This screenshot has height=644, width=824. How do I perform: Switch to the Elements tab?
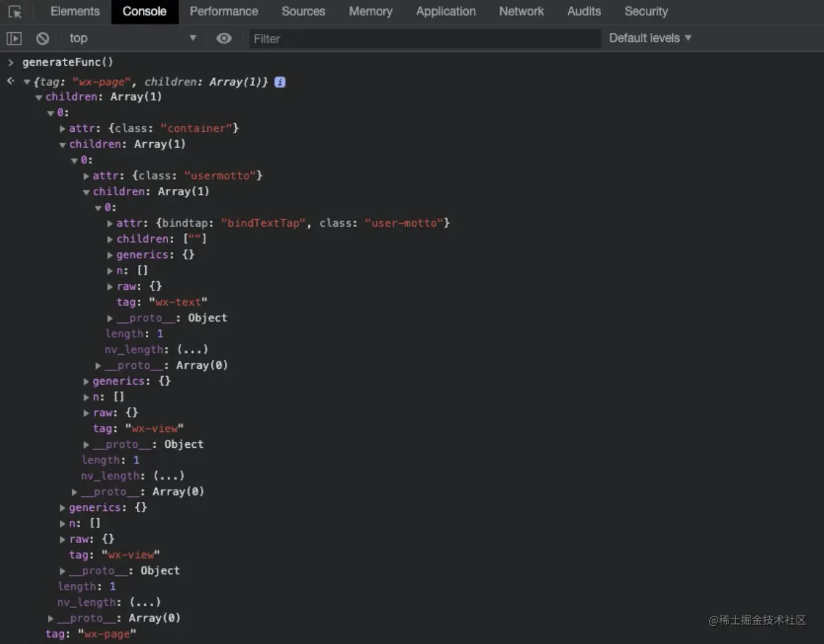(x=75, y=12)
